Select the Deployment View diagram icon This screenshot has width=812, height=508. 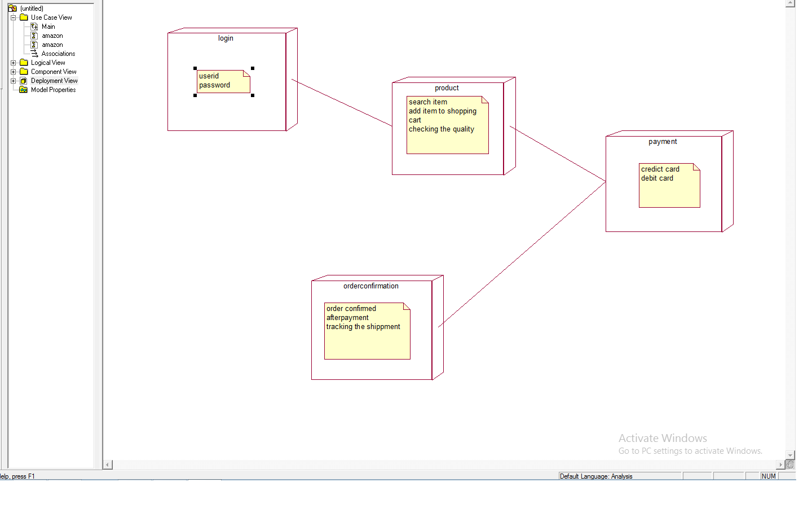pyautogui.click(x=24, y=81)
